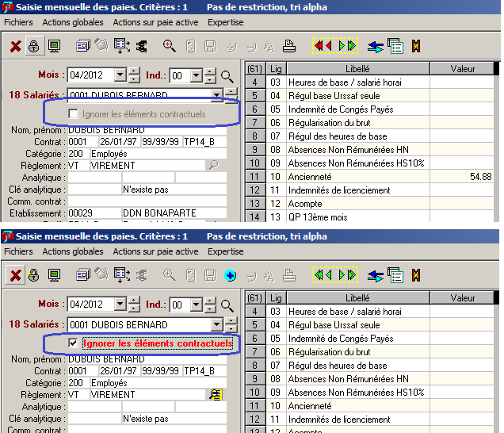Click the Libellé column header in bottom window

pyautogui.click(x=357, y=298)
